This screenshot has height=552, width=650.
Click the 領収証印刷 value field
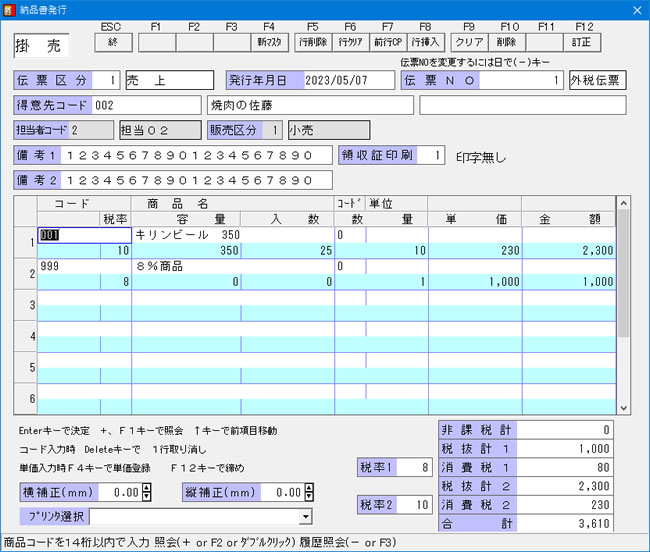pyautogui.click(x=430, y=155)
